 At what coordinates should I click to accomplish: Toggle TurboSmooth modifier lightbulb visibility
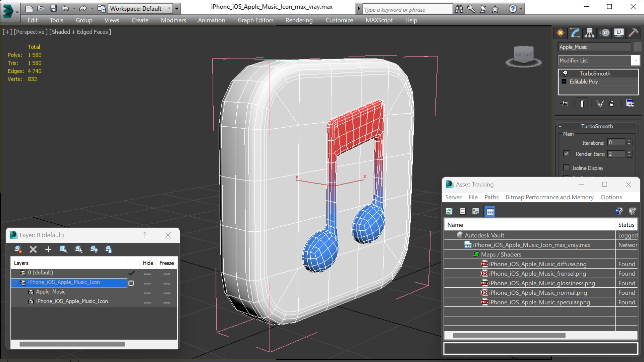[x=565, y=73]
